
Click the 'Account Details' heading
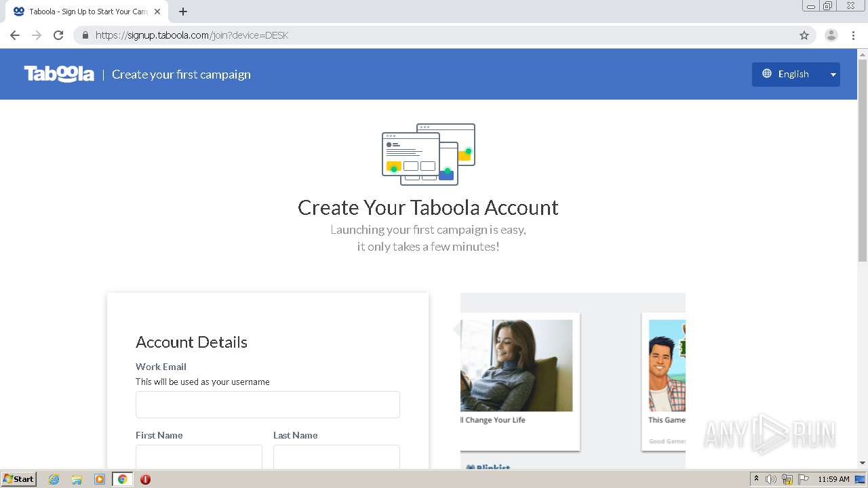coord(191,342)
